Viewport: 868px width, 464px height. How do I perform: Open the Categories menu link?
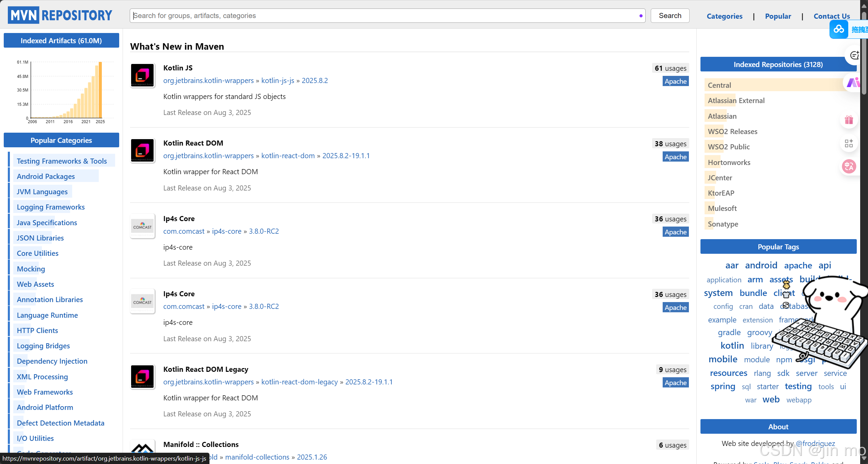[724, 16]
